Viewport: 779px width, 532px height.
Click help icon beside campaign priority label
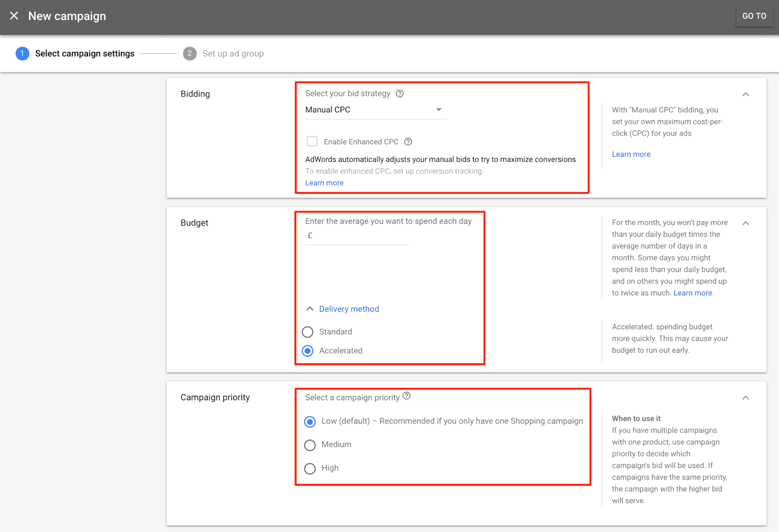tap(407, 396)
